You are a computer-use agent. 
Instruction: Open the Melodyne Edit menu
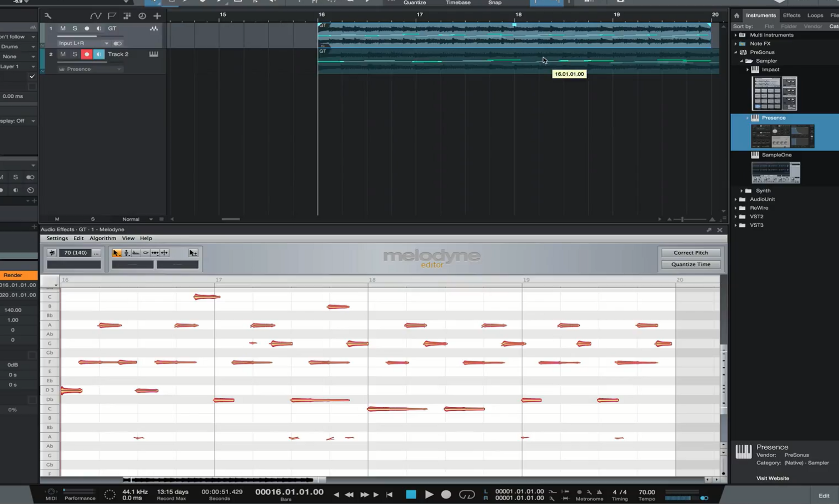tap(79, 238)
